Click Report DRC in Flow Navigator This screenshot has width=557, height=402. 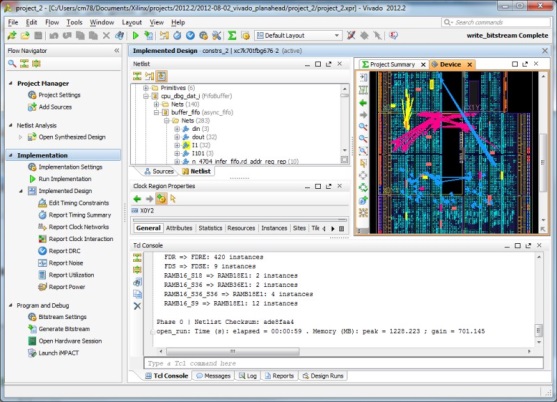(64, 251)
